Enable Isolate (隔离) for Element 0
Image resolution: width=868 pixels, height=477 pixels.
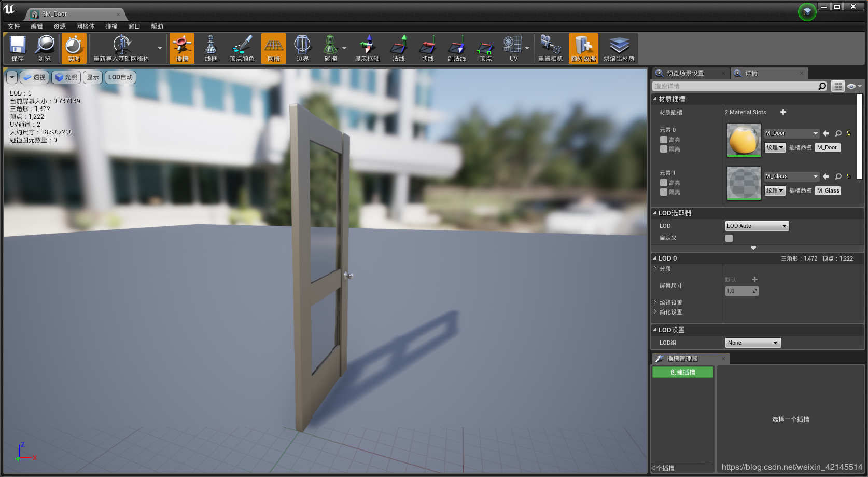(x=664, y=149)
